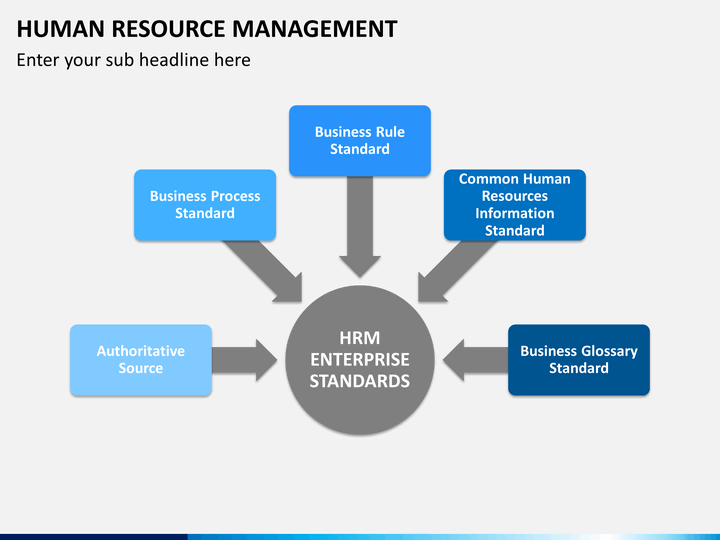Select the arrow from Common Human Resources box

pyautogui.click(x=451, y=269)
